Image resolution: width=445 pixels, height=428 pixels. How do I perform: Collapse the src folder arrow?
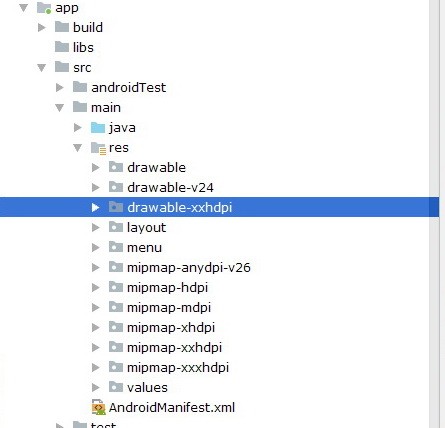(x=42, y=68)
